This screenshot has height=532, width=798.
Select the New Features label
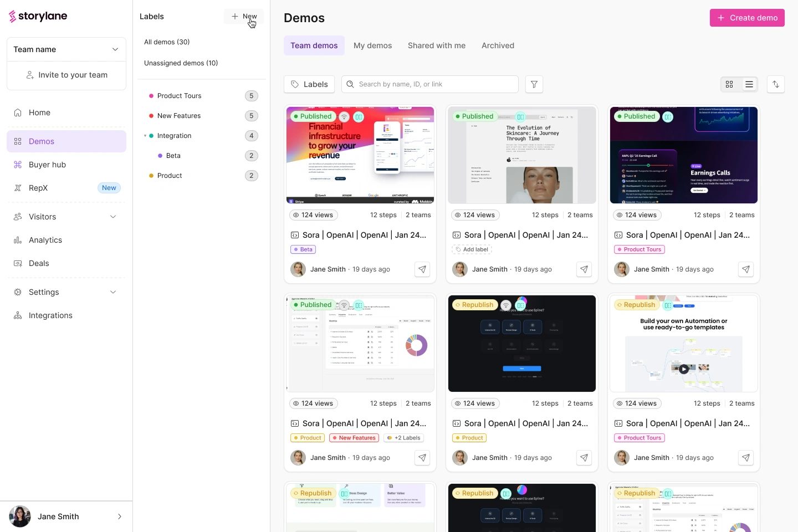tap(179, 116)
